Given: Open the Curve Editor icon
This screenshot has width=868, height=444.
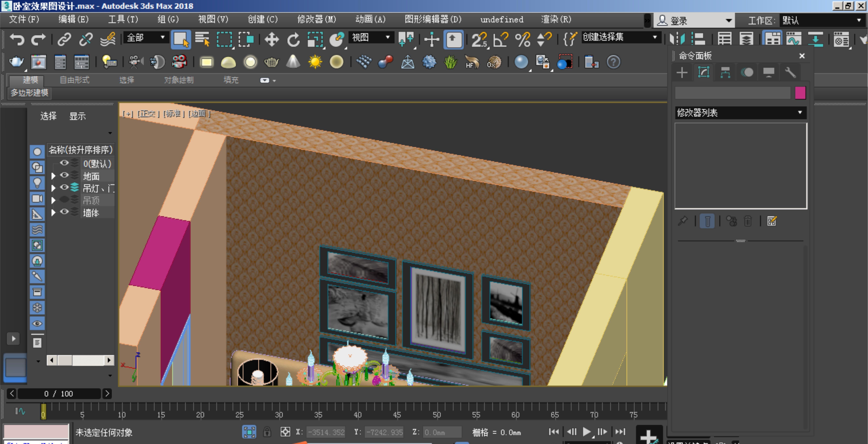Looking at the screenshot, I should point(793,39).
